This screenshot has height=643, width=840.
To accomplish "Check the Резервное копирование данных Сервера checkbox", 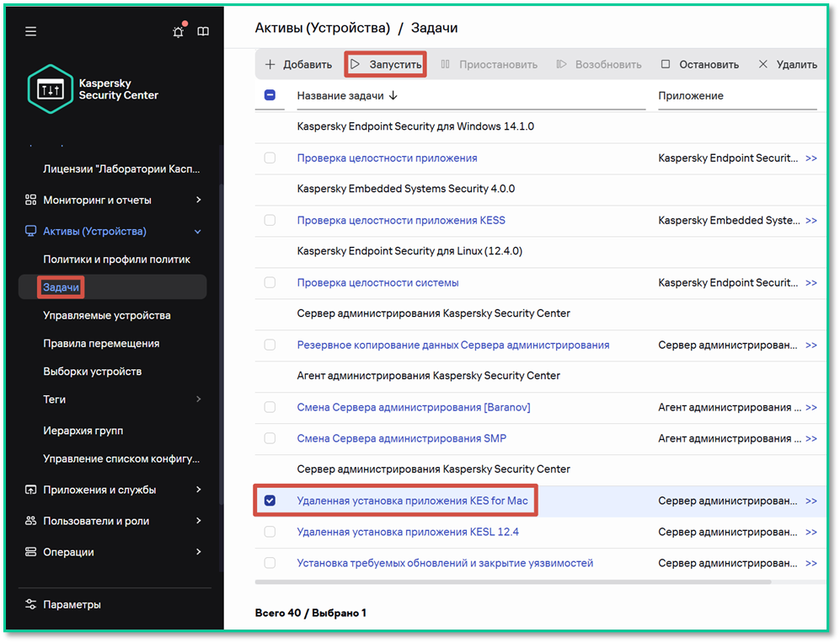I will (270, 345).
